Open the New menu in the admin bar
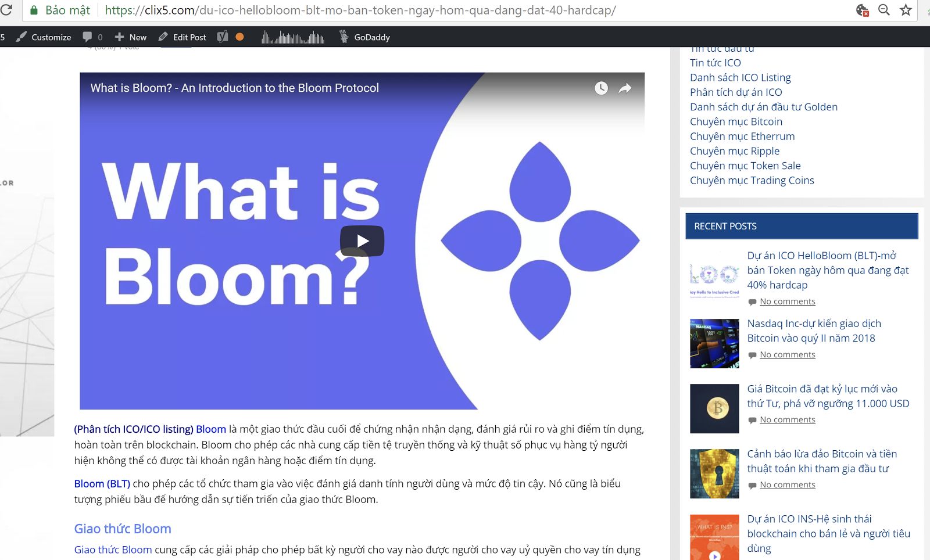This screenshot has height=560, width=930. tap(131, 37)
